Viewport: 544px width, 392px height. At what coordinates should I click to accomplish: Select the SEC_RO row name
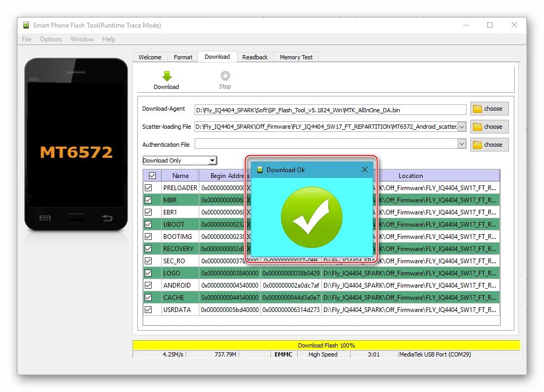tap(174, 261)
